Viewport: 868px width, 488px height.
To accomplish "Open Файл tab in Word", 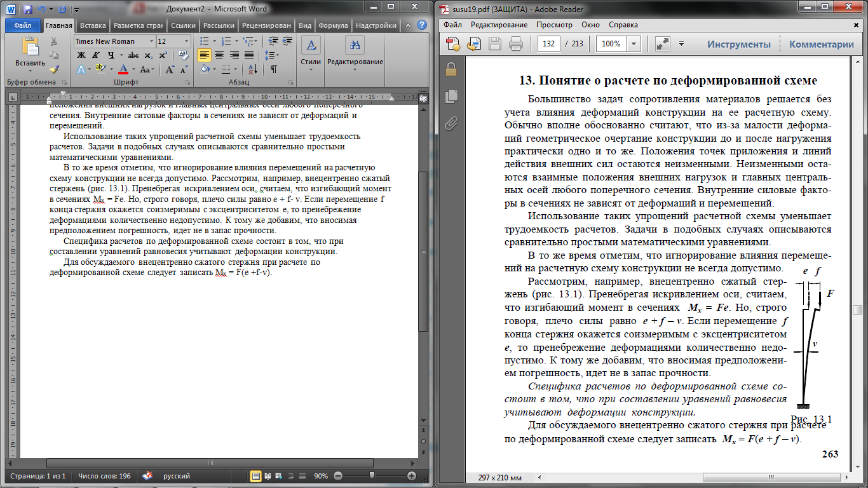I will tap(23, 25).
